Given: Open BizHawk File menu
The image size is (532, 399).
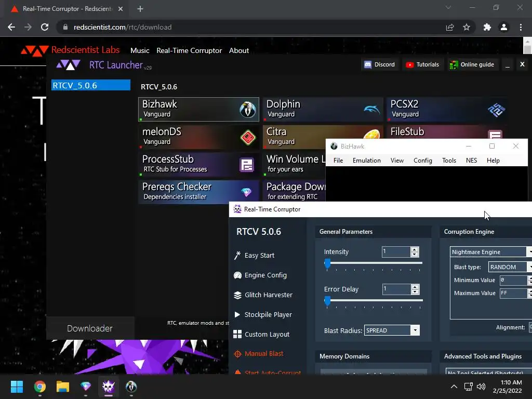Looking at the screenshot, I should tap(338, 161).
